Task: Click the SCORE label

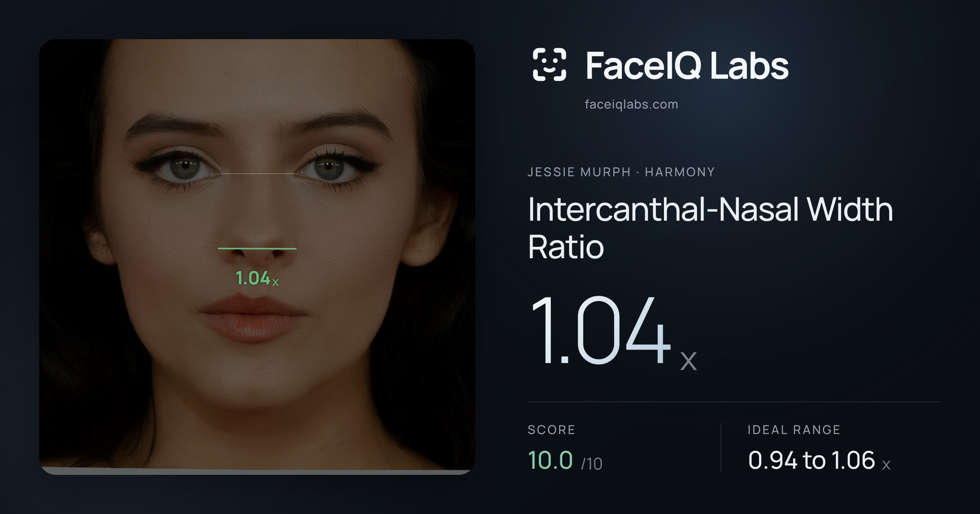Action: pyautogui.click(x=551, y=430)
